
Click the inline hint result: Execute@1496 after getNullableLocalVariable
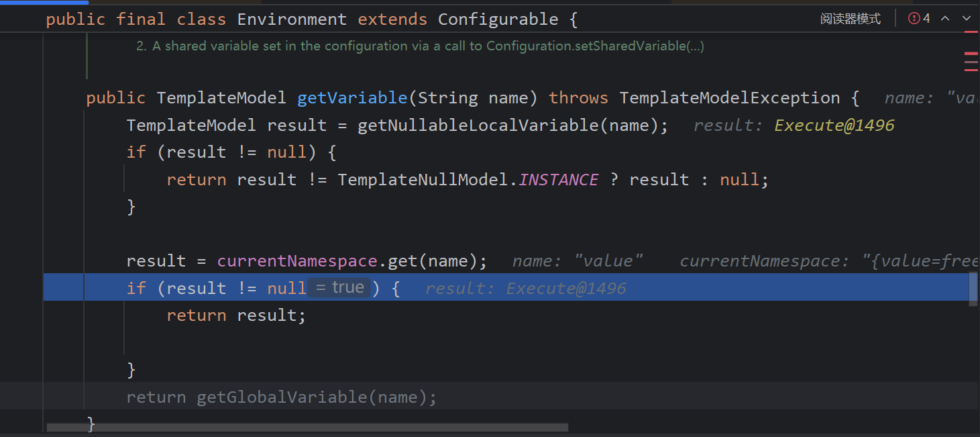click(794, 126)
